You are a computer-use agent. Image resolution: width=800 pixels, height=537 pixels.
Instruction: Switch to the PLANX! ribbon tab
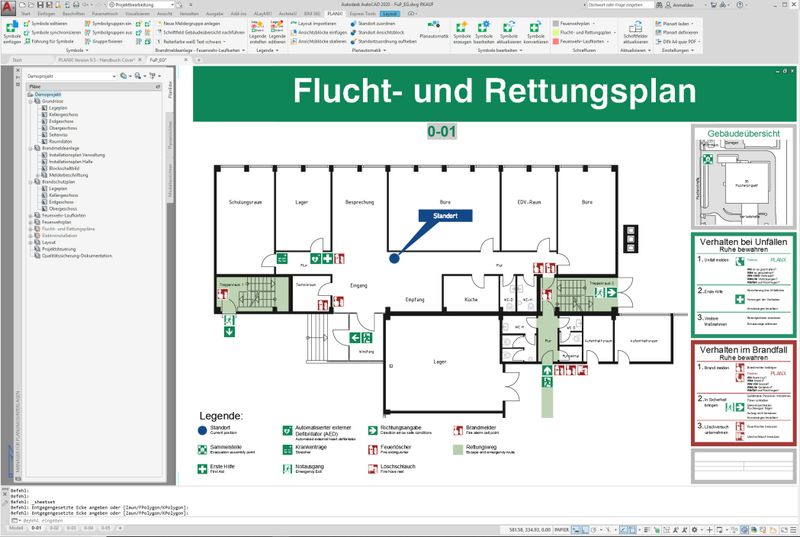tap(335, 14)
